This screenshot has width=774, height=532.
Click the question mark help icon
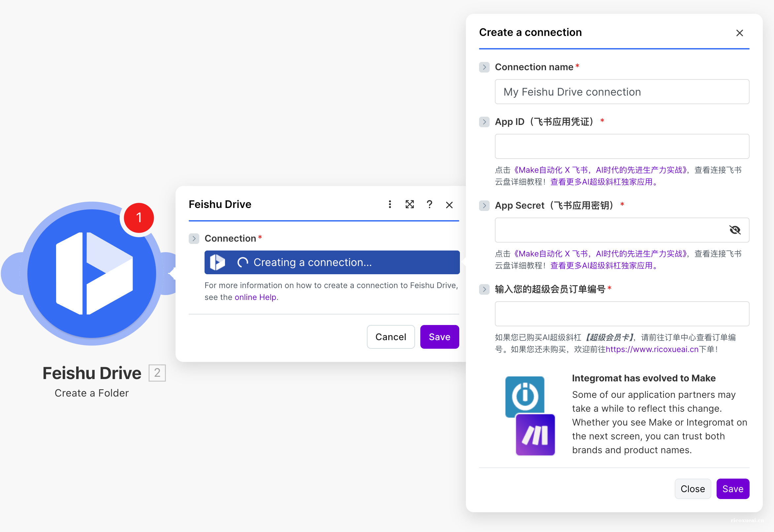pyautogui.click(x=429, y=204)
